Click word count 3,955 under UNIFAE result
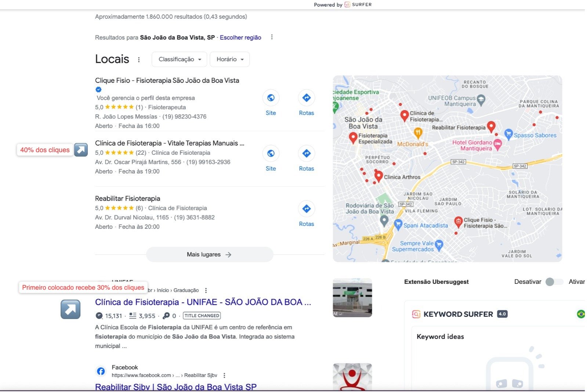587x392 pixels. point(147,316)
